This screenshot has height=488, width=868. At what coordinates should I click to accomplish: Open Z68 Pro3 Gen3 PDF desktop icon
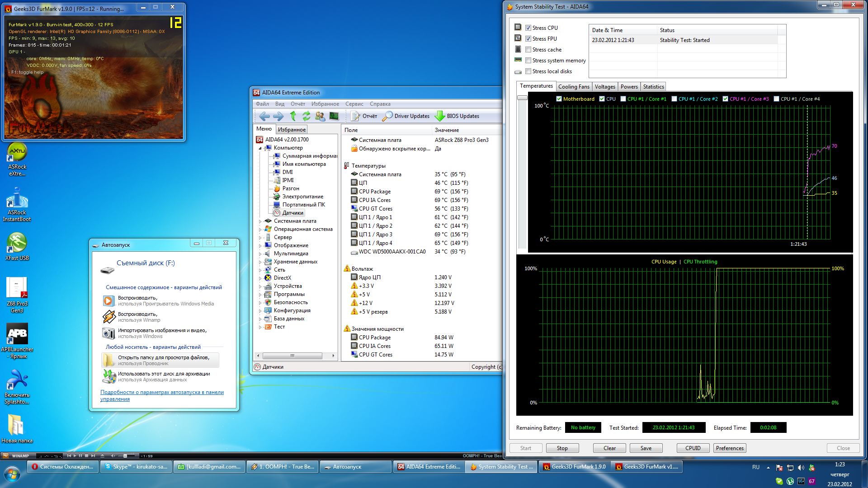pos(17,295)
